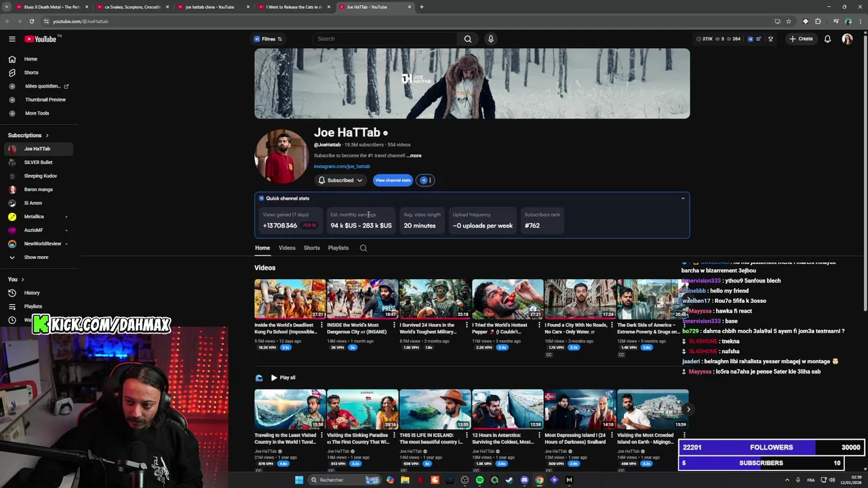Open Home in the left sidebar
Viewport: 868px width, 488px height.
click(x=31, y=59)
